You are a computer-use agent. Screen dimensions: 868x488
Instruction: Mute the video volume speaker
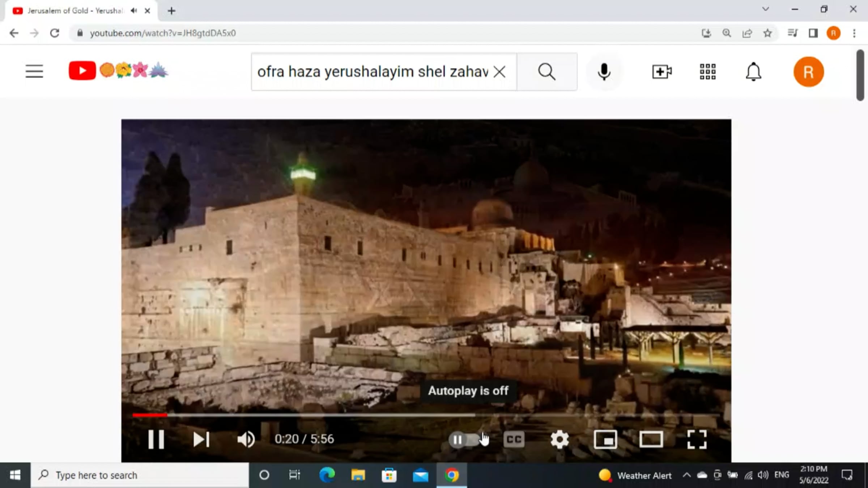(246, 439)
